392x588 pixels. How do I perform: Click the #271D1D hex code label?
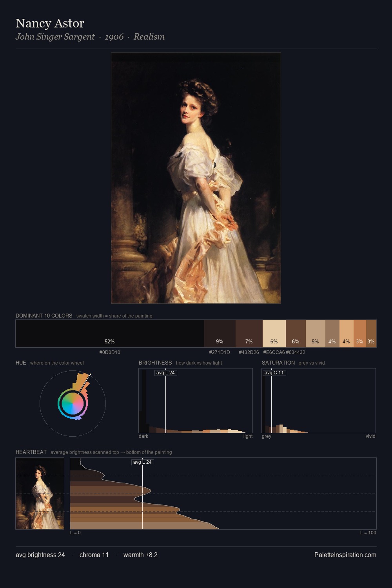click(x=220, y=352)
